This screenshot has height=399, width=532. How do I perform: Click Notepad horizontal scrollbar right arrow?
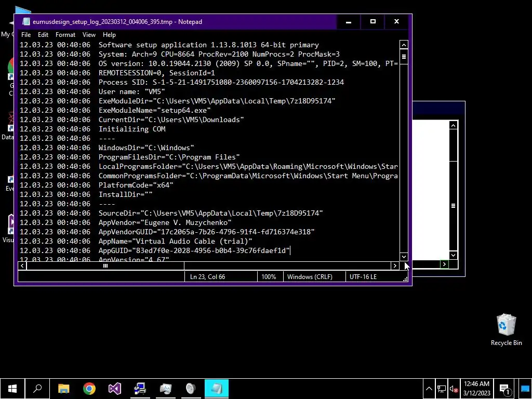395,266
